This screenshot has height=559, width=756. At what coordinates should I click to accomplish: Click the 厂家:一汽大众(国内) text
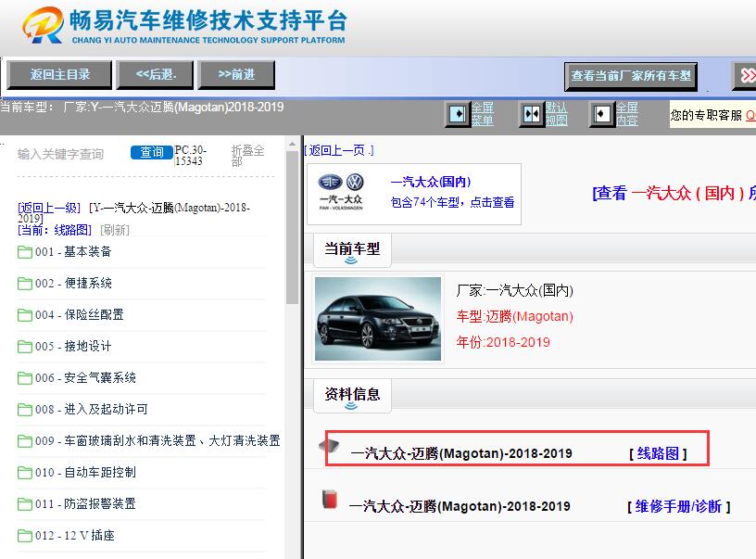tap(514, 290)
